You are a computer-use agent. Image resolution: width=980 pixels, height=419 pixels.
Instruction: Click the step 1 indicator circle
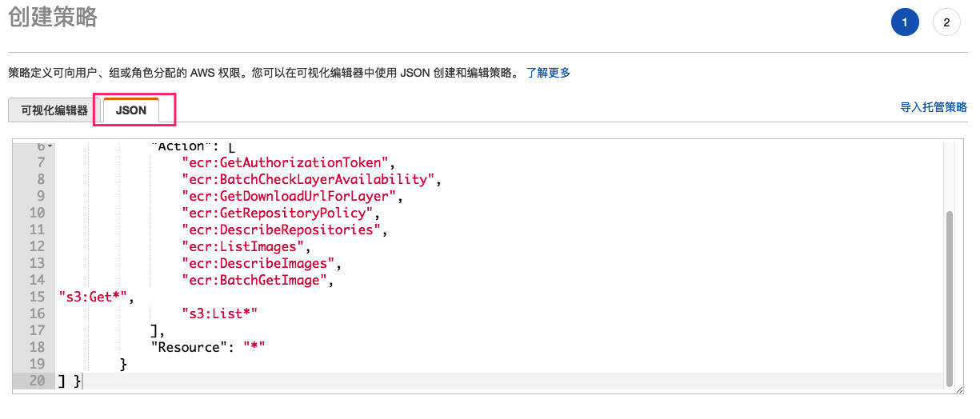tap(905, 22)
